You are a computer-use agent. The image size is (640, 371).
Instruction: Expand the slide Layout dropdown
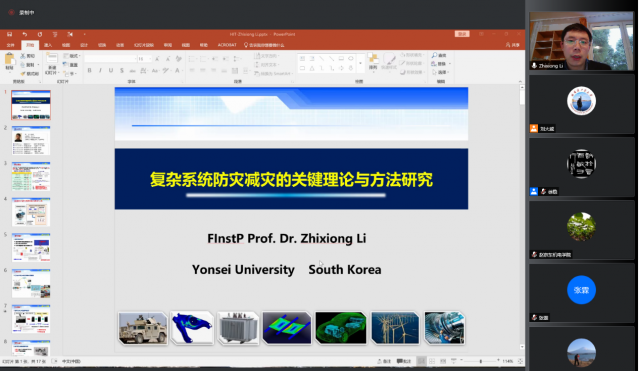[72, 56]
